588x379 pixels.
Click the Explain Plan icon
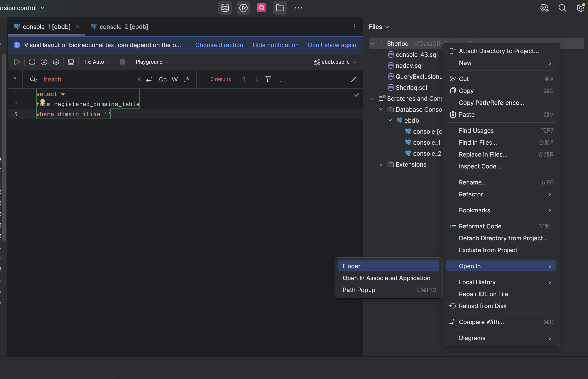tap(44, 62)
